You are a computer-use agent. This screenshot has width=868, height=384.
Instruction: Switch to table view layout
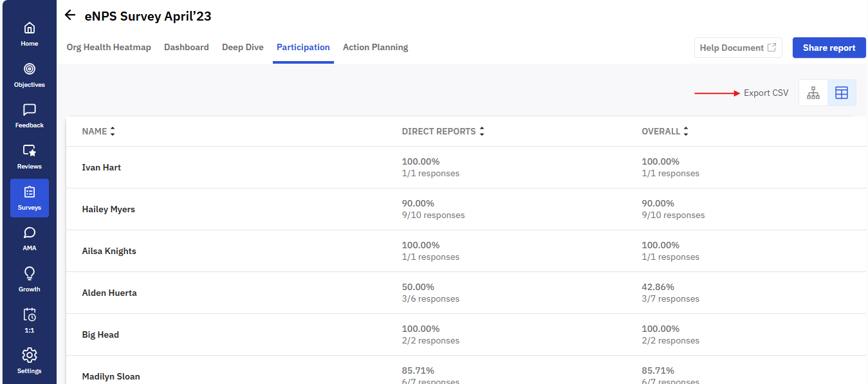pos(842,93)
